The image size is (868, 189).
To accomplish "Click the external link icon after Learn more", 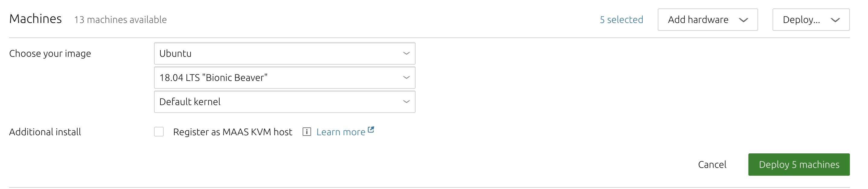I will coord(371,129).
